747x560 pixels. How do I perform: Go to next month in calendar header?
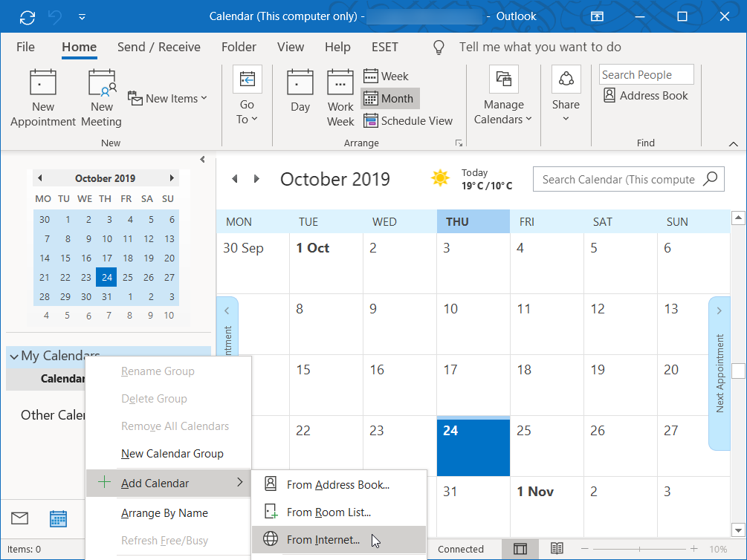257,179
